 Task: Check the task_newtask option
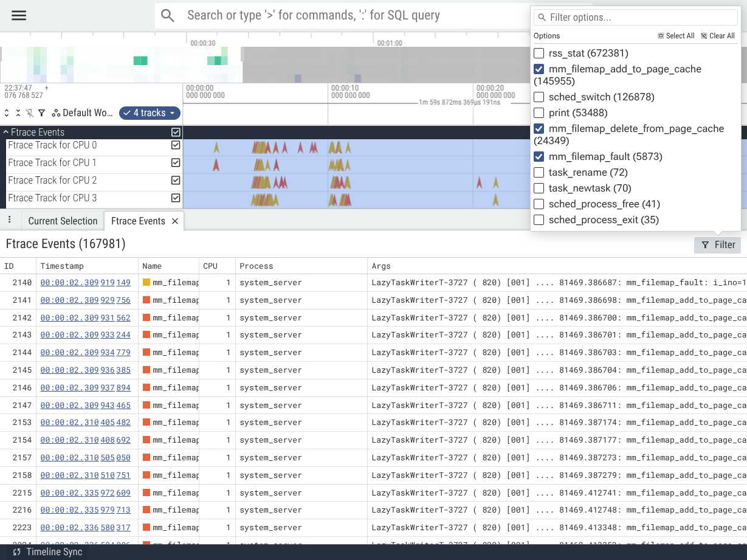pyautogui.click(x=539, y=188)
